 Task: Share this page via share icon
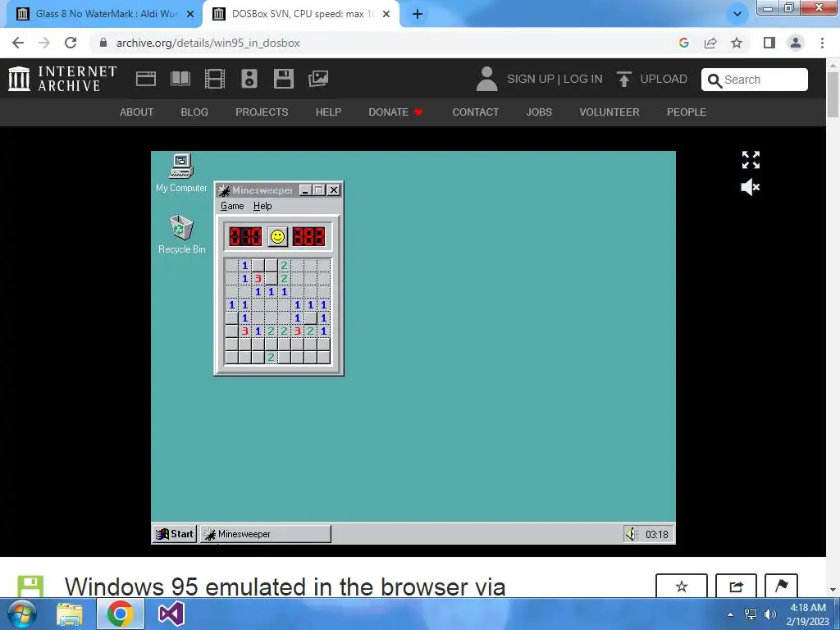pyautogui.click(x=710, y=43)
